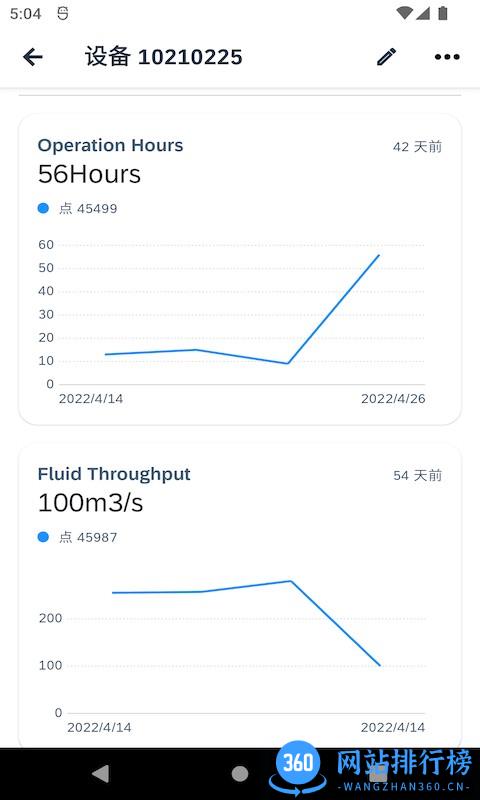Viewport: 480px width, 800px height.
Task: Tap the blue legend dot for 点 45499
Action: point(43,208)
